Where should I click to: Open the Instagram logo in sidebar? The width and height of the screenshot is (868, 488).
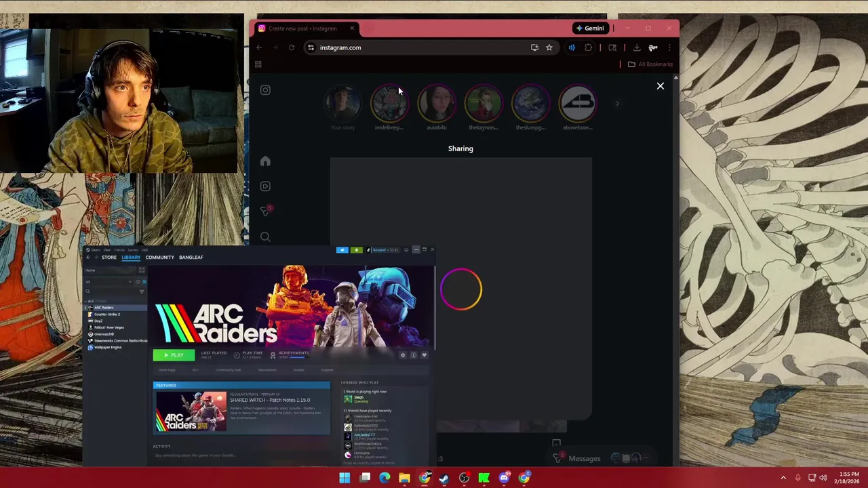click(265, 90)
